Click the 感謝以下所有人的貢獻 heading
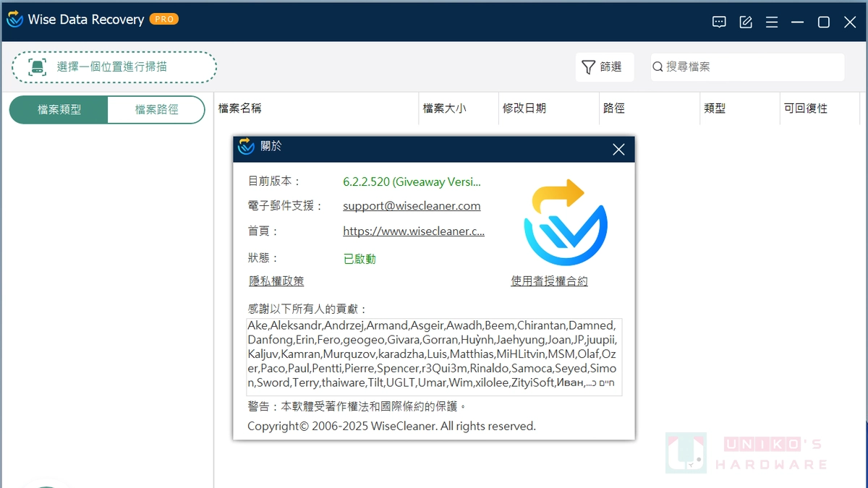868x488 pixels. [x=307, y=309]
